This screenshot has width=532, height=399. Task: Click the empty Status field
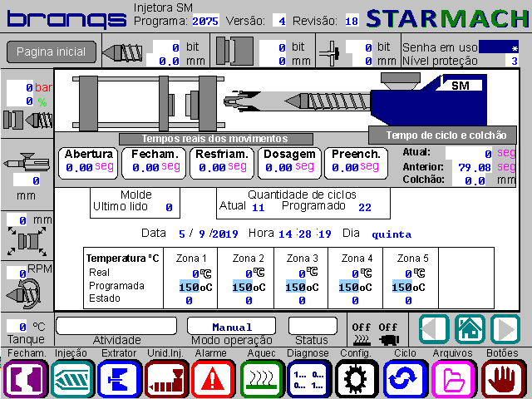[313, 326]
